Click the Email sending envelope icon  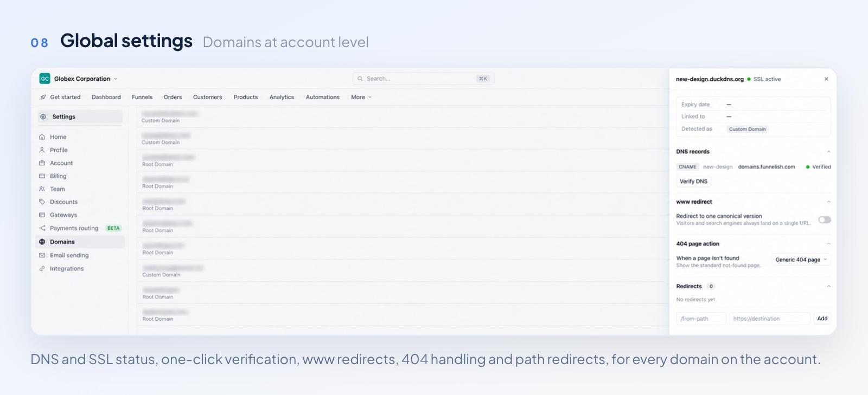coord(42,255)
